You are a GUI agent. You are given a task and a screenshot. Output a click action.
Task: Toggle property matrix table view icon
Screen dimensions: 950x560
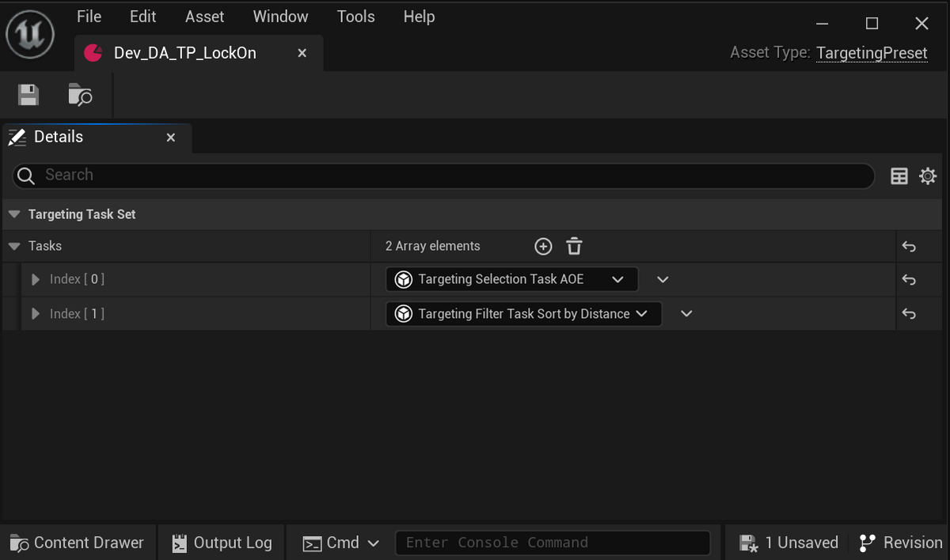point(899,176)
